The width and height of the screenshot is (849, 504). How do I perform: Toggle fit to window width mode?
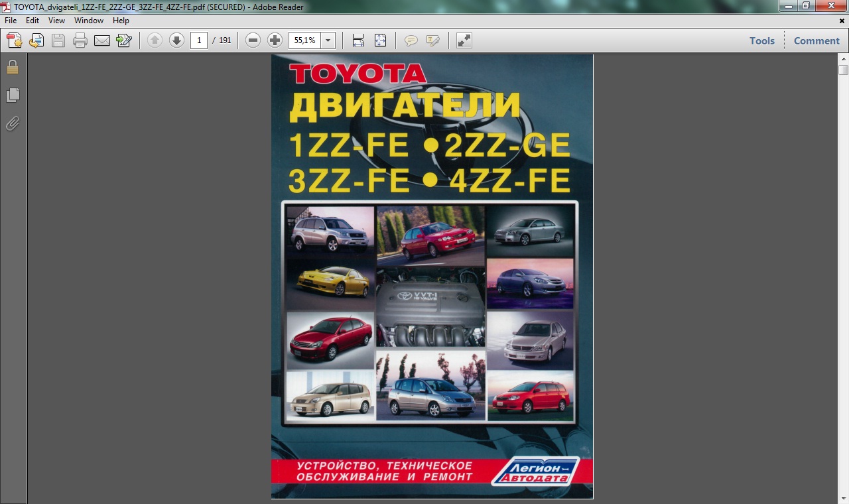[x=358, y=40]
